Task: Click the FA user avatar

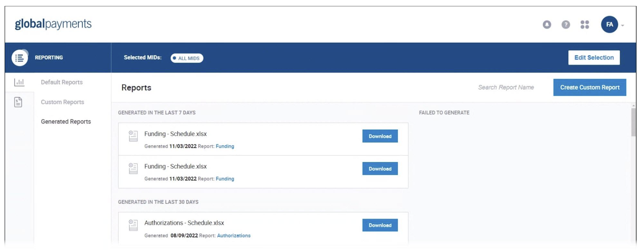Action: coord(609,25)
